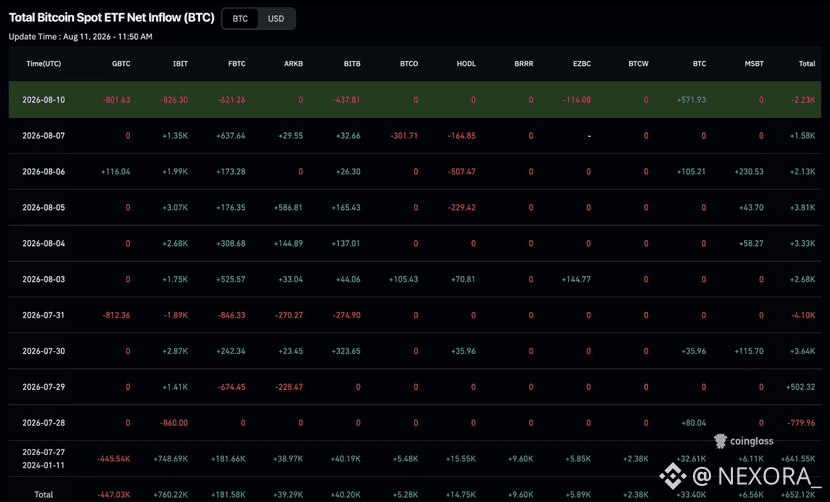
Task: Click the -860.00 IBIT value
Action: 174,423
